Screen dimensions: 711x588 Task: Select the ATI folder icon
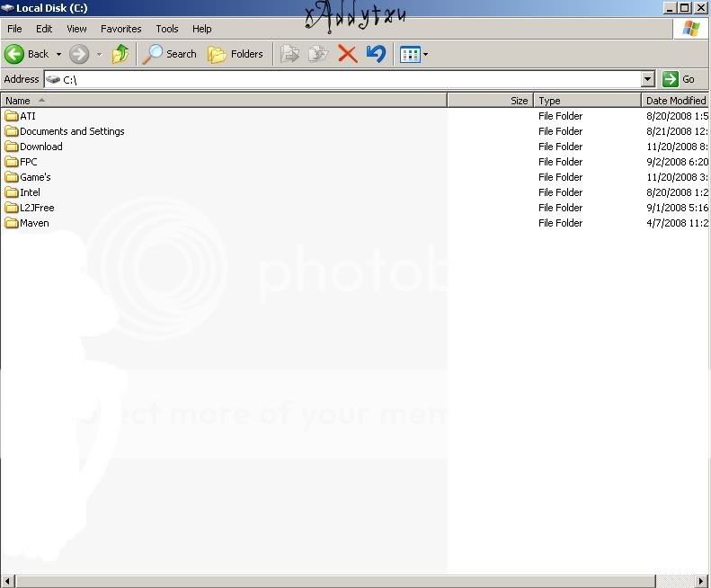[x=12, y=116]
